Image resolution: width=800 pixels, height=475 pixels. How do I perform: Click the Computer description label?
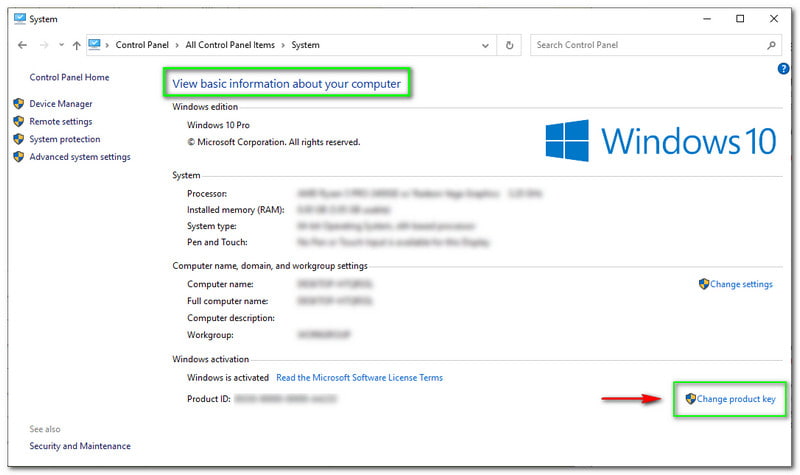[231, 318]
